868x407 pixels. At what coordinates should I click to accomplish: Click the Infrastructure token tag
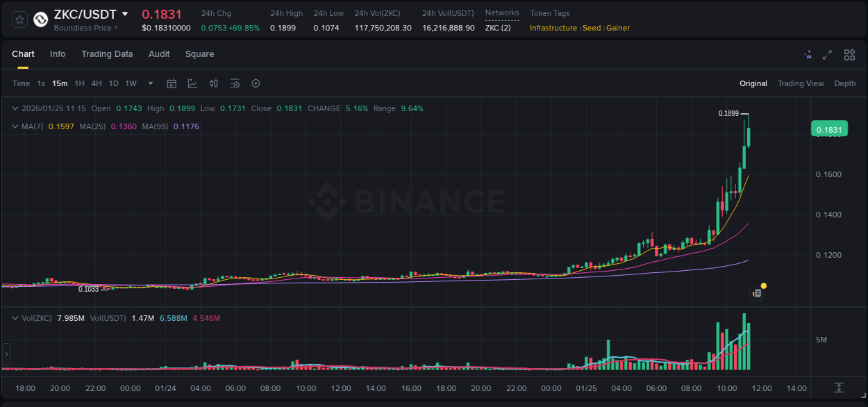point(553,28)
